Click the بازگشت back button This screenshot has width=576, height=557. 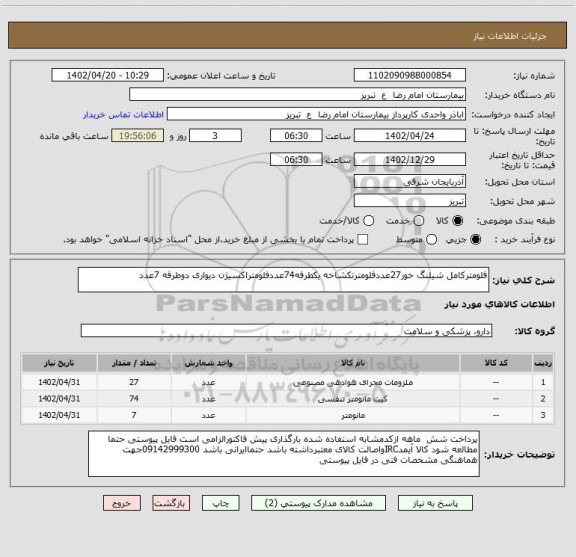coord(171,503)
